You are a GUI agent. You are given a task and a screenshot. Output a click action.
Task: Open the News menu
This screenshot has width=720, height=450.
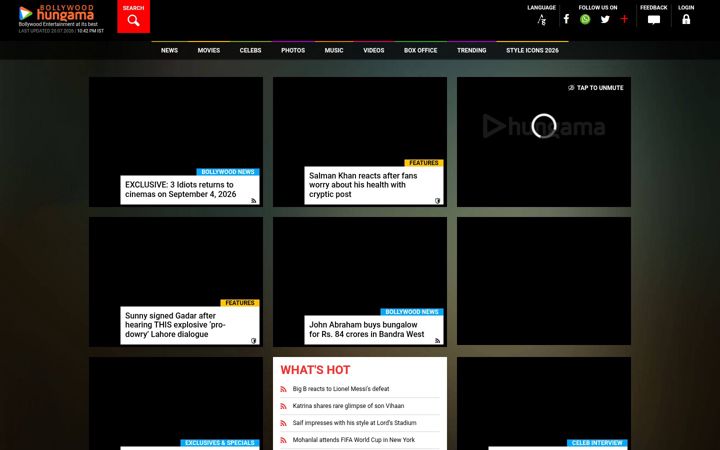click(169, 51)
